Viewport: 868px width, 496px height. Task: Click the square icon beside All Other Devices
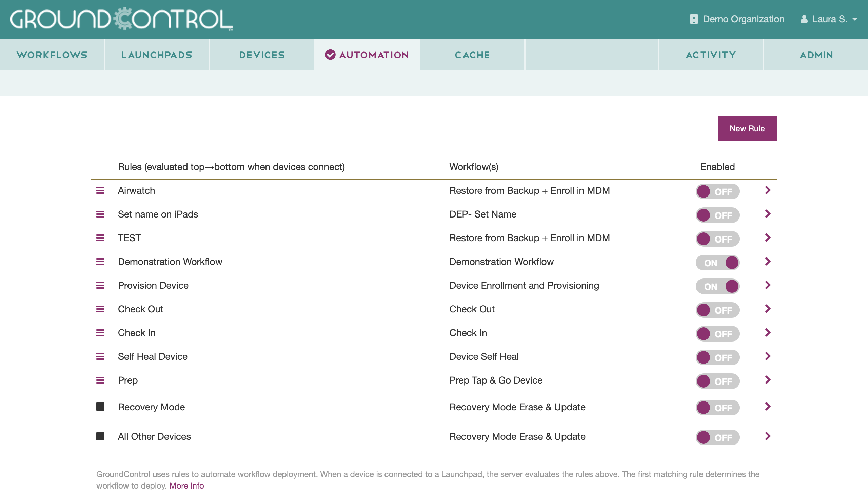pos(100,437)
